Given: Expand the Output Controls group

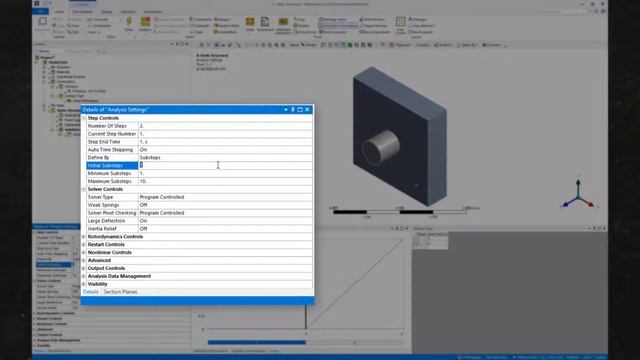Looking at the screenshot, I should [84, 269].
